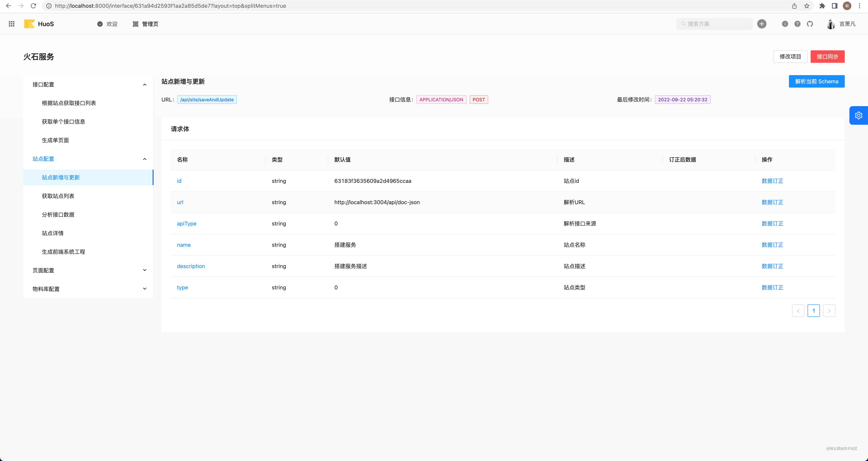868x461 pixels.
Task: Collapse the 接口配置 menu group
Action: coord(145,85)
